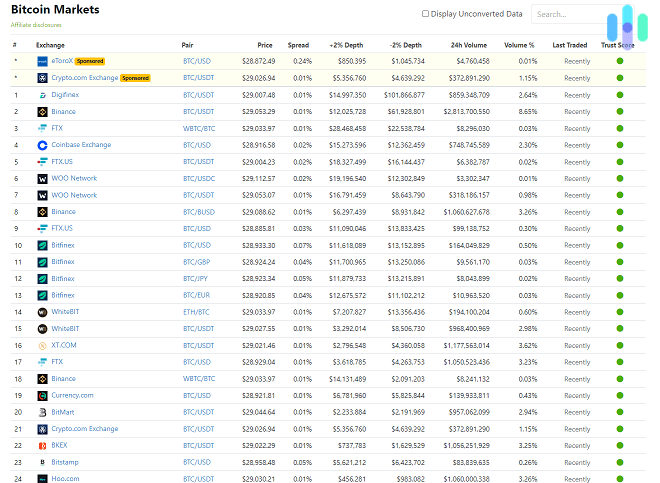Click the XT.COM logo icon
Image resolution: width=660 pixels, height=483 pixels.
pyautogui.click(x=42, y=345)
